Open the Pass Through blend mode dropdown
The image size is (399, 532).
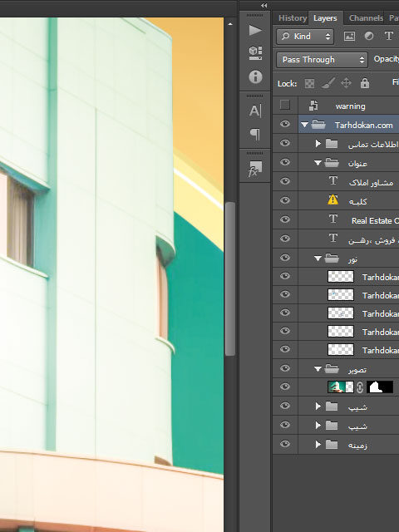pyautogui.click(x=322, y=60)
